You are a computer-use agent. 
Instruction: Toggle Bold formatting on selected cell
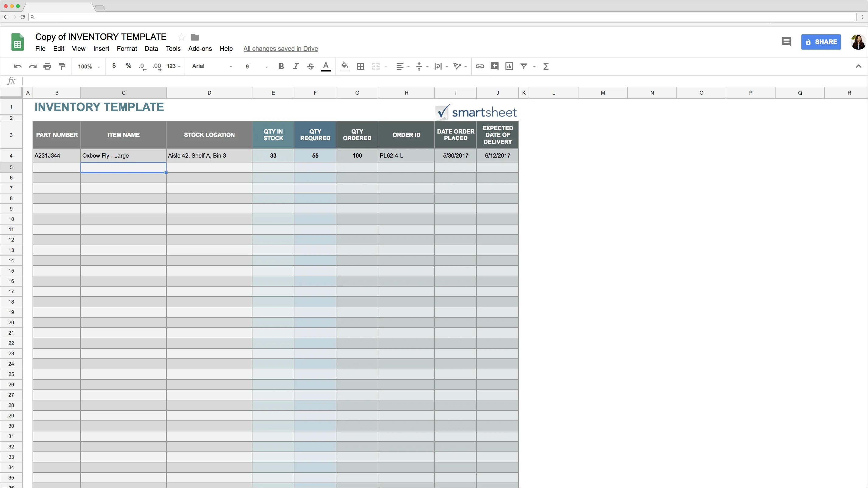281,66
